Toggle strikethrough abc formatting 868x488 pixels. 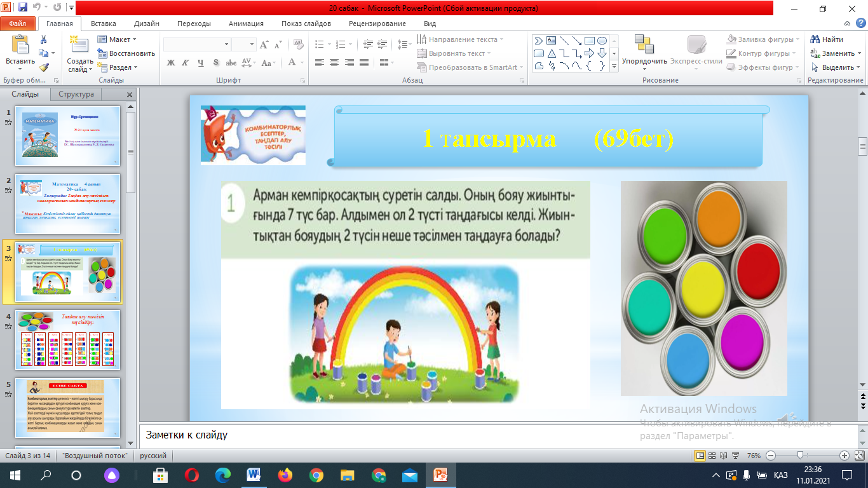tap(231, 62)
